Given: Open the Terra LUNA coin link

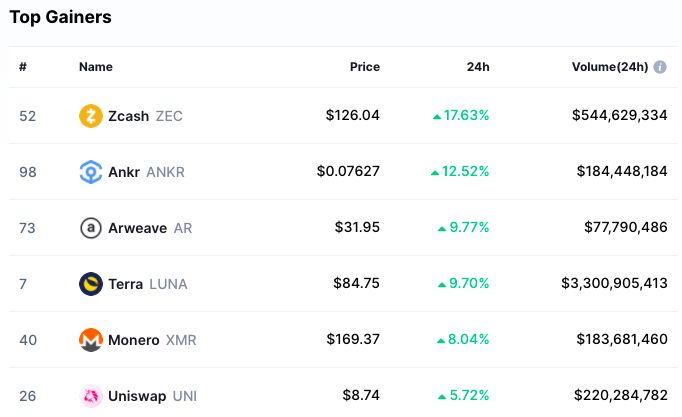Looking at the screenshot, I should pyautogui.click(x=147, y=284).
